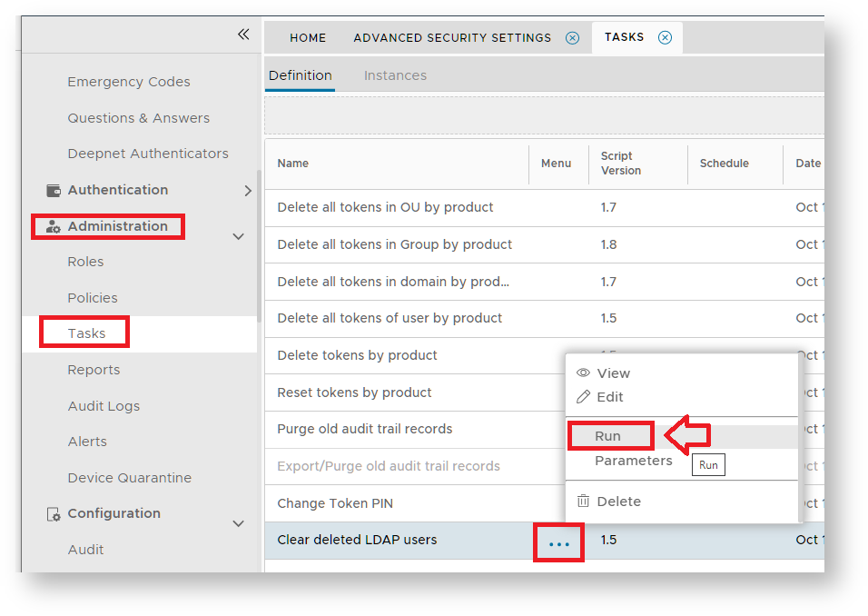Click the trash Delete icon in context menu

(583, 502)
